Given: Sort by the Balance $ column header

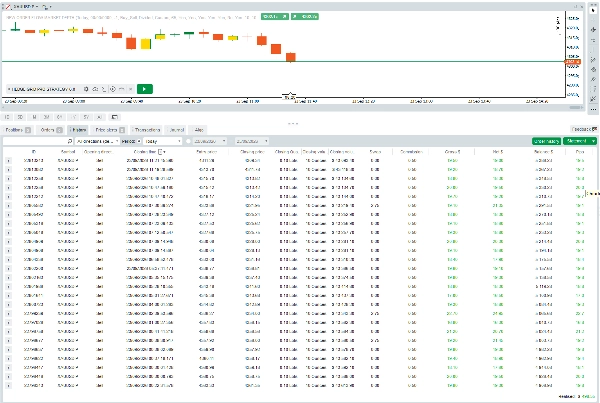Looking at the screenshot, I should 544,152.
